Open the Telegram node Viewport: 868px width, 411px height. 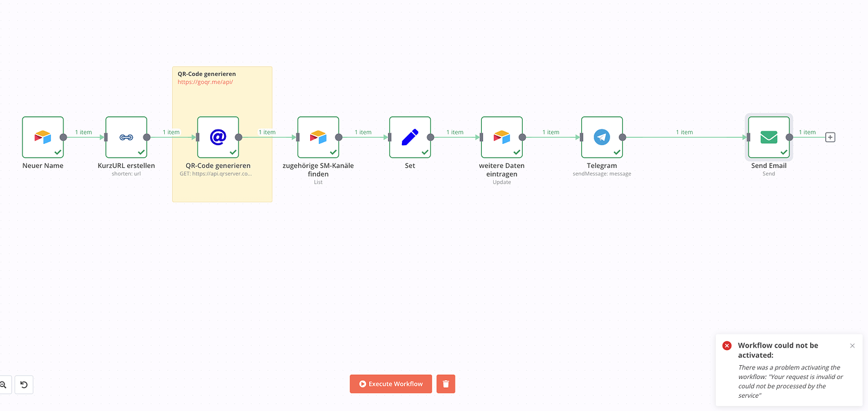(602, 137)
